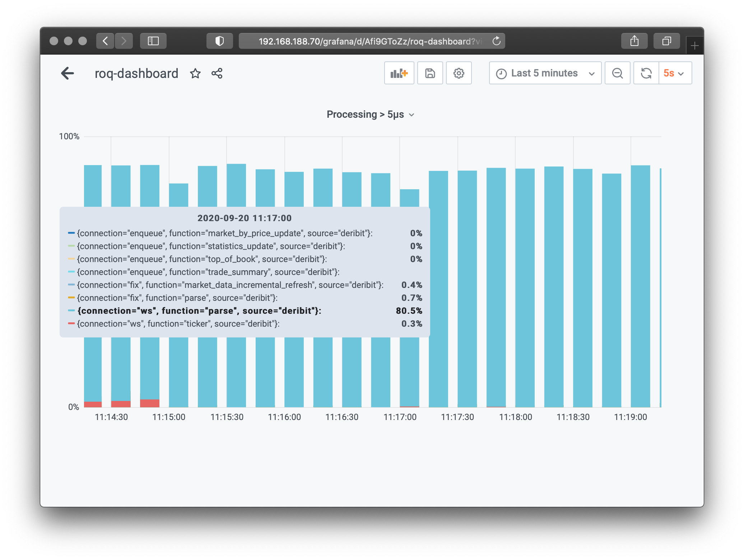Click the bar above 11:17:30
Screen dimensions: 744x560
click(467, 289)
